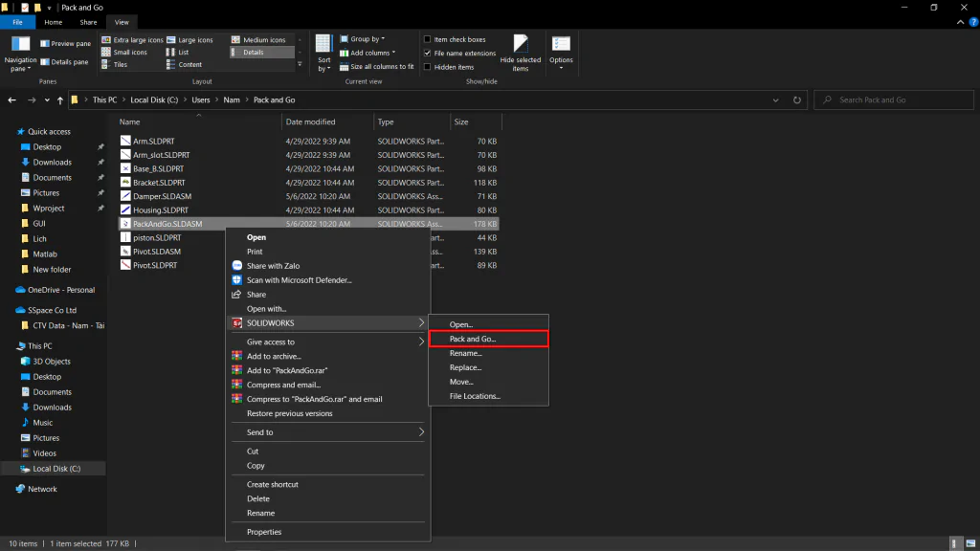This screenshot has width=980, height=551.
Task: Open the folder Options button
Action: (561, 52)
